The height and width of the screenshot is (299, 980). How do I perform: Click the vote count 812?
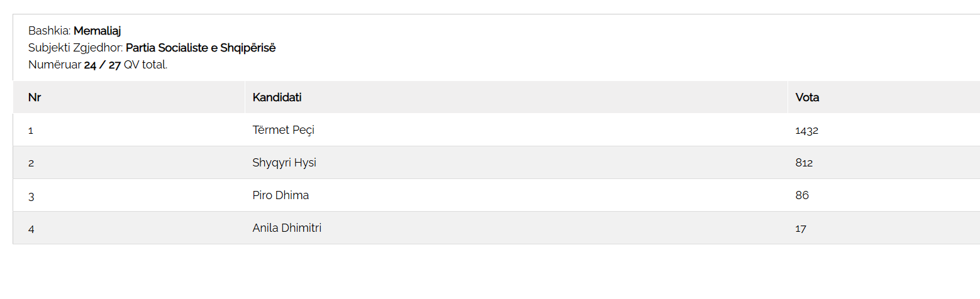(804, 163)
